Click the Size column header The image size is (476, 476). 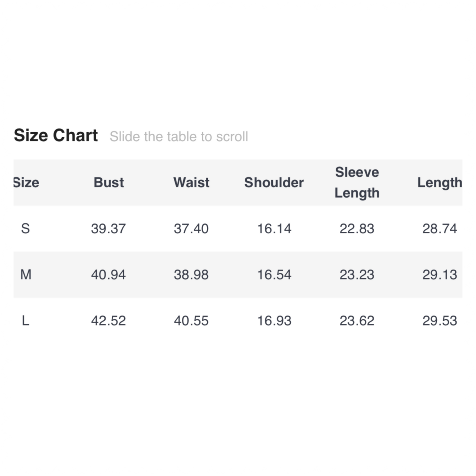point(26,182)
